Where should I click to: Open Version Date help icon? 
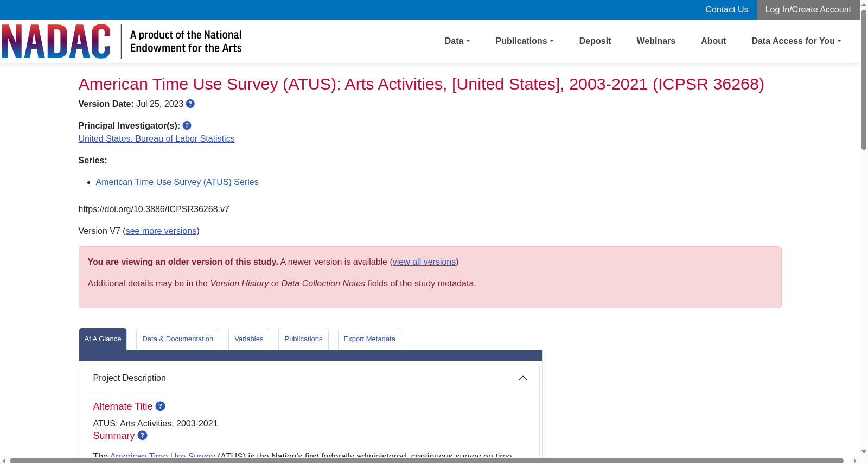(x=190, y=104)
